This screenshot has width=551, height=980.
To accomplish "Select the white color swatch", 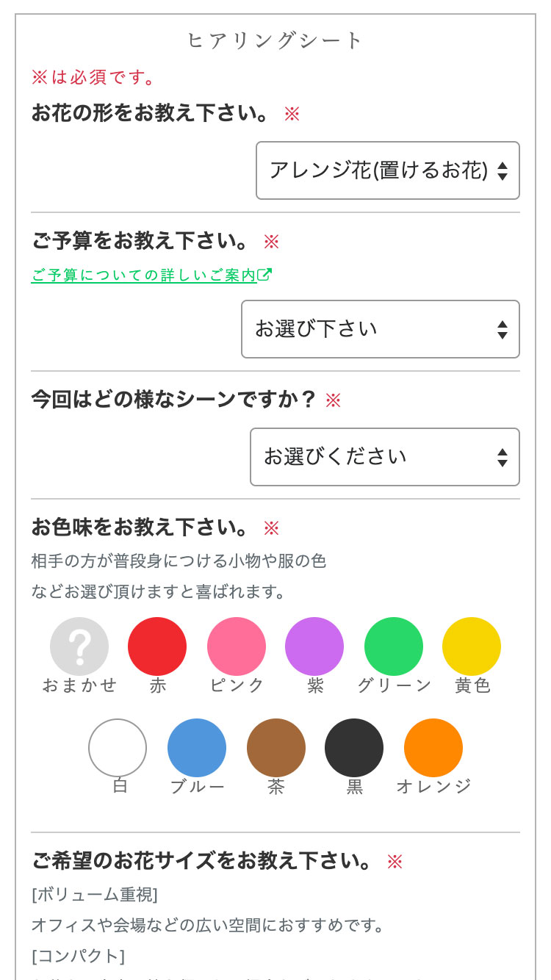I will (x=118, y=748).
